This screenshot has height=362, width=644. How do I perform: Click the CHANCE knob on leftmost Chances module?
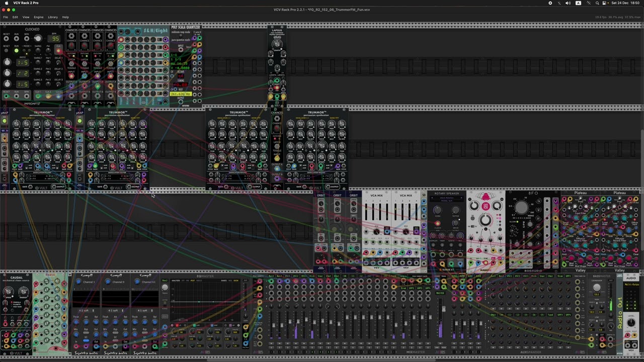(x=71, y=45)
